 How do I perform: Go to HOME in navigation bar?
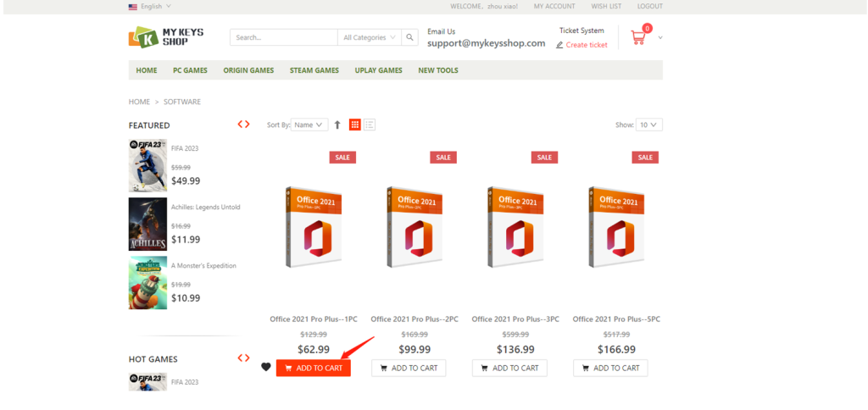point(147,70)
